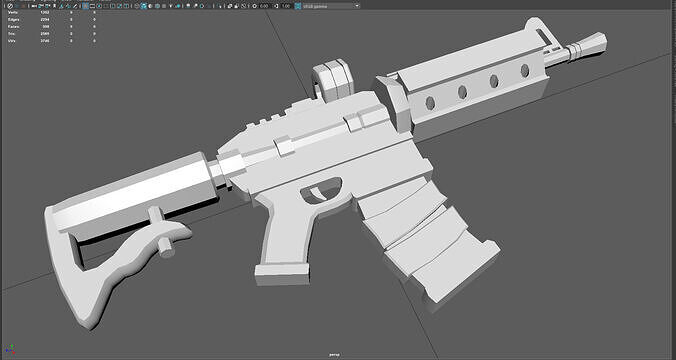Click the Verts row in poly count
This screenshot has width=676, height=360.
point(52,13)
